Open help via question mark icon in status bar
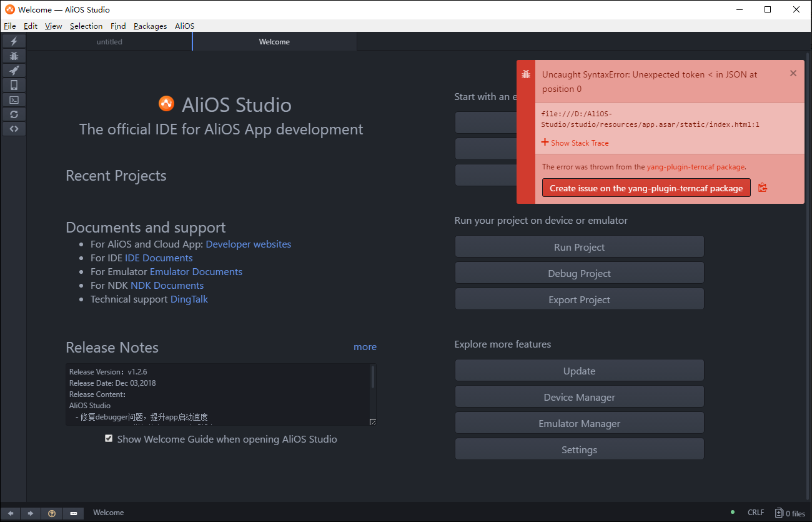The width and height of the screenshot is (812, 522). click(x=51, y=513)
